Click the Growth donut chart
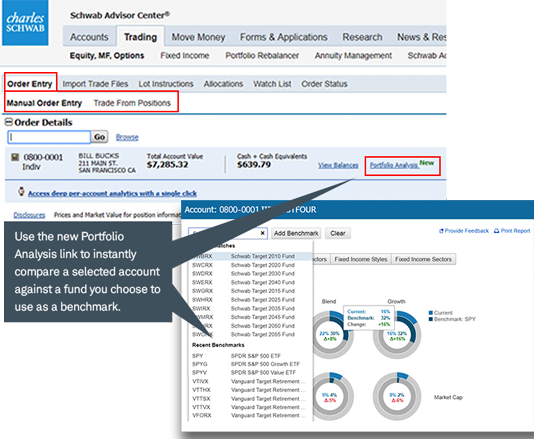This screenshot has width=534, height=439. [x=397, y=335]
